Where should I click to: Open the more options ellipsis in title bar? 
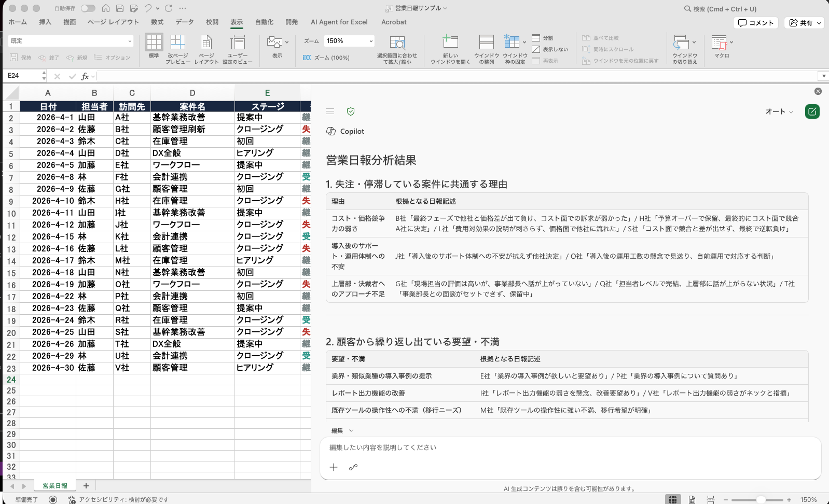[183, 8]
